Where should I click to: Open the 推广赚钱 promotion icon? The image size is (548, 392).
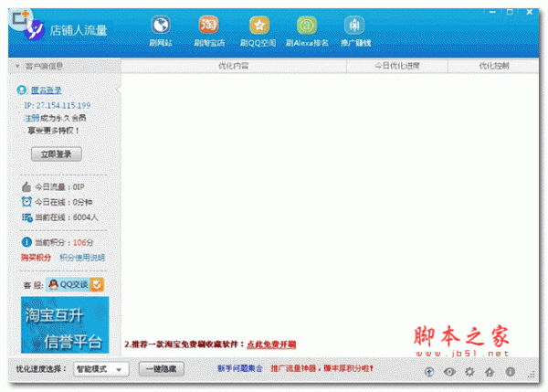354,26
